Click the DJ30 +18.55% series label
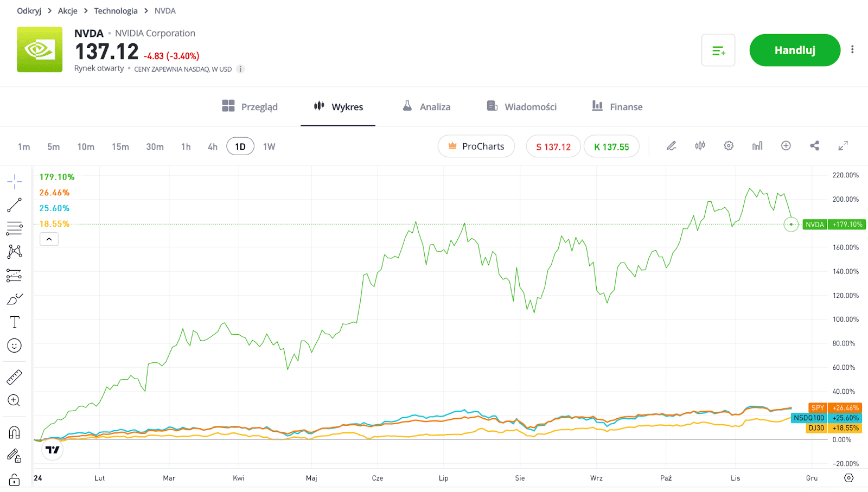This screenshot has height=492, width=868. pos(834,428)
